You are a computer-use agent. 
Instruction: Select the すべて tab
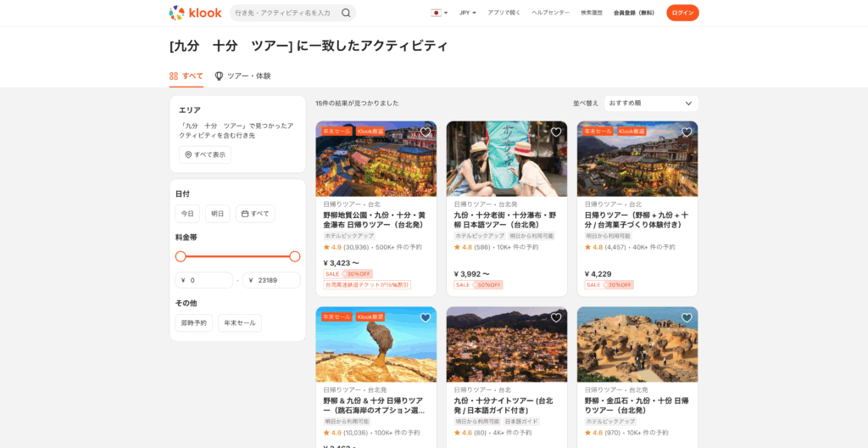tap(186, 76)
